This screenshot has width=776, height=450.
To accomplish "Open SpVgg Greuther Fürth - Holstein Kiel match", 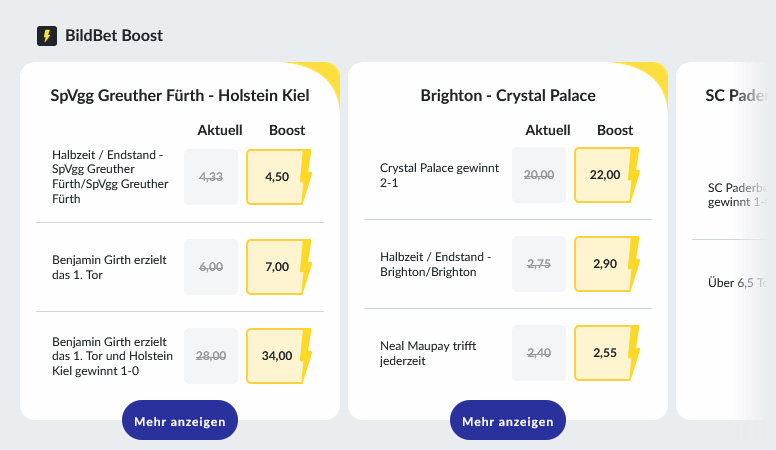I will 180,96.
